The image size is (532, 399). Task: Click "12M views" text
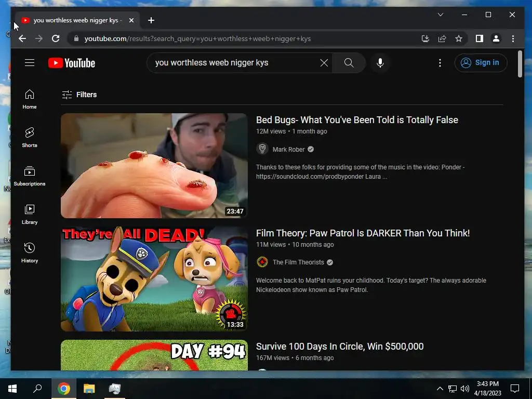pos(271,131)
